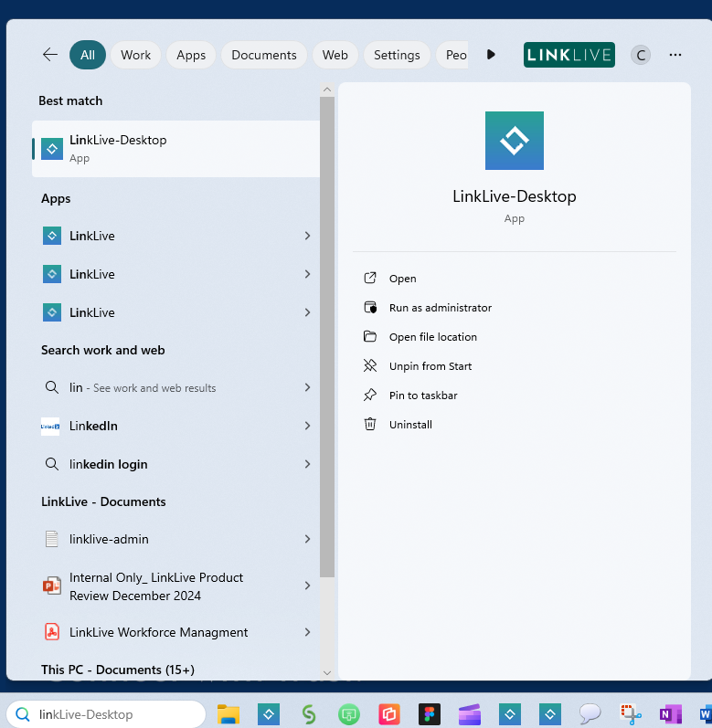Select the Work filter tab

pyautogui.click(x=135, y=55)
